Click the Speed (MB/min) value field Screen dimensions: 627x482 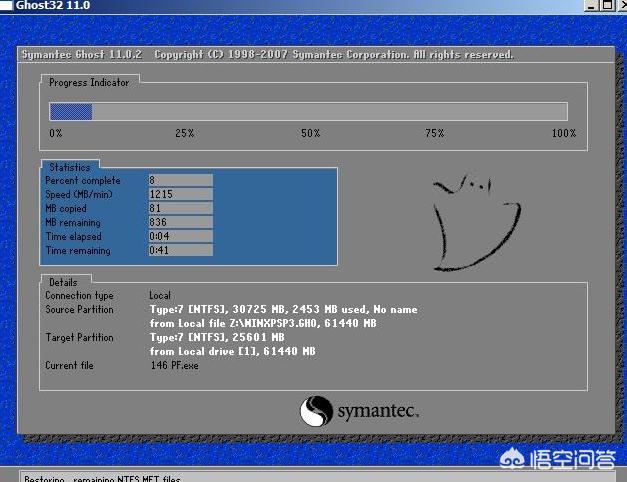[180, 194]
